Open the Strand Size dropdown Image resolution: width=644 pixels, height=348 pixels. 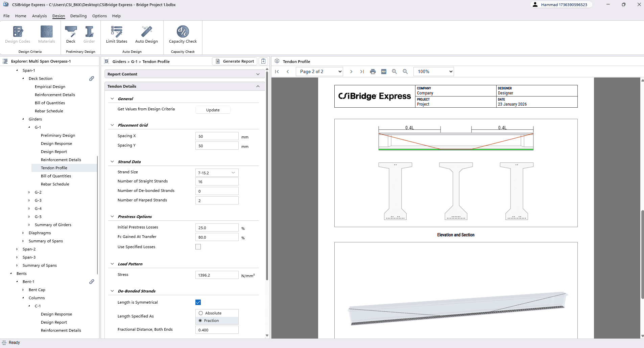[x=217, y=173]
